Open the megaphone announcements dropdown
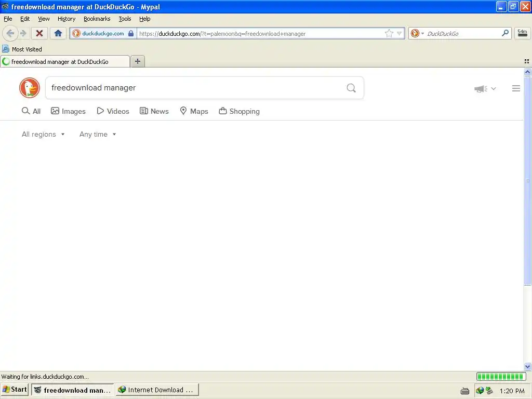 click(485, 88)
